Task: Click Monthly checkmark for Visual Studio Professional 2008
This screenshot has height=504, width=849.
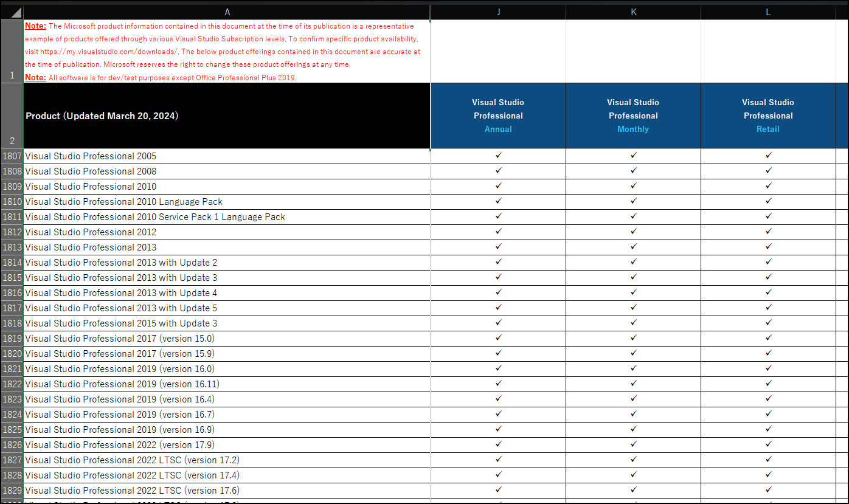Action: pos(633,171)
